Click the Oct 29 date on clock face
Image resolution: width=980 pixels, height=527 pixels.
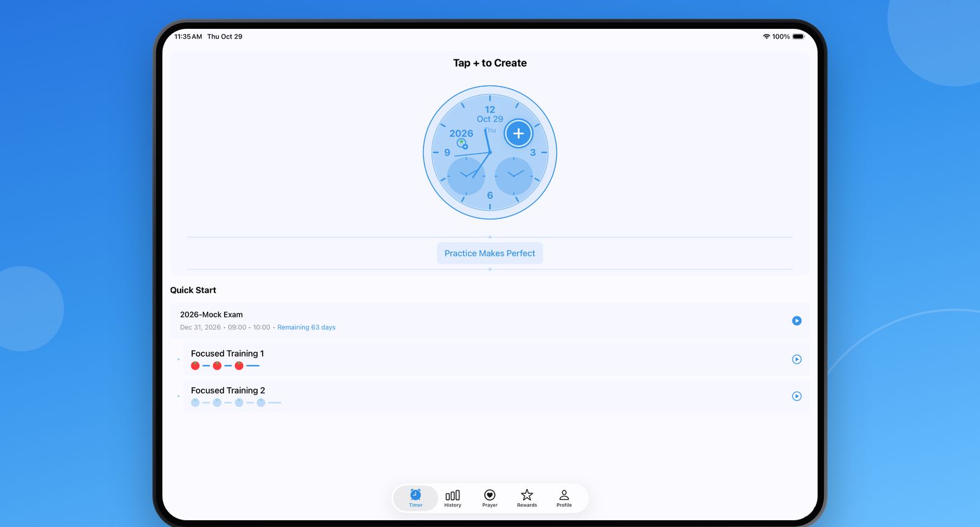(x=490, y=119)
